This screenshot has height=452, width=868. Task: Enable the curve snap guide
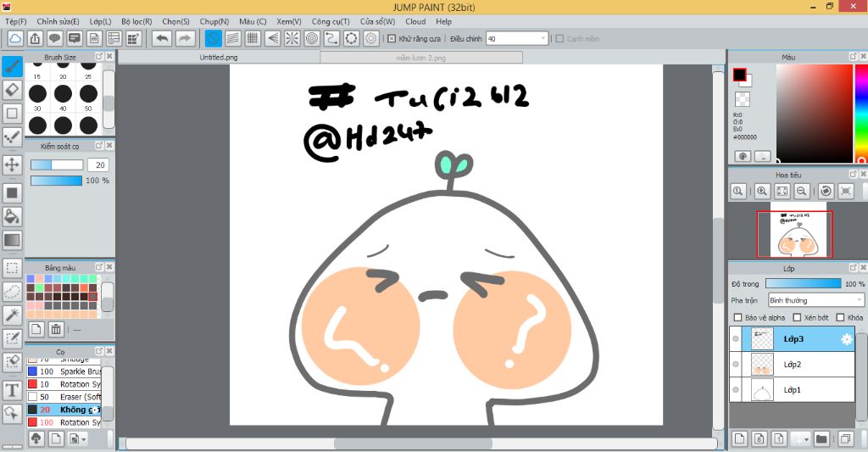(x=331, y=38)
